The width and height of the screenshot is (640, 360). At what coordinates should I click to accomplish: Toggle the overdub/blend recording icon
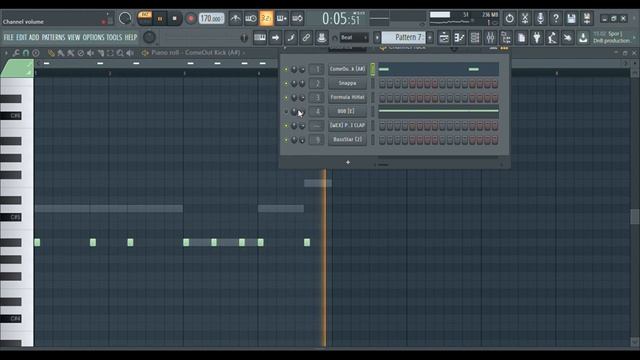click(282, 18)
